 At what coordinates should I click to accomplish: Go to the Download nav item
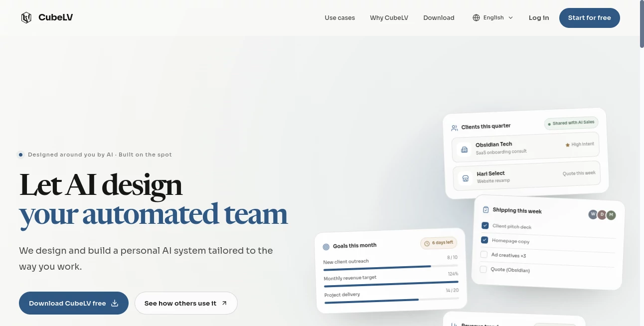[439, 18]
